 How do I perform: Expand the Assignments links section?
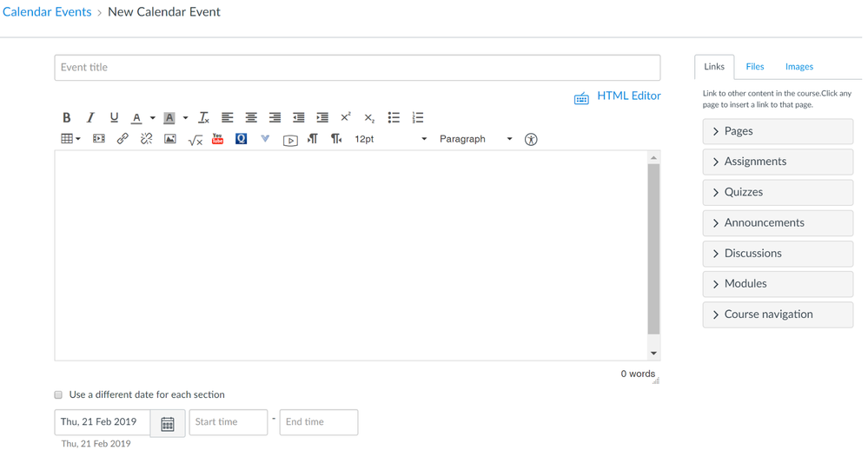pos(778,162)
